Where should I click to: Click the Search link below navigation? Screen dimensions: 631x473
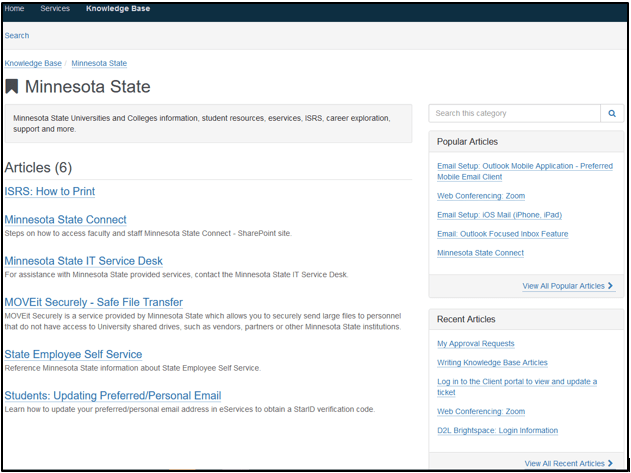(17, 36)
